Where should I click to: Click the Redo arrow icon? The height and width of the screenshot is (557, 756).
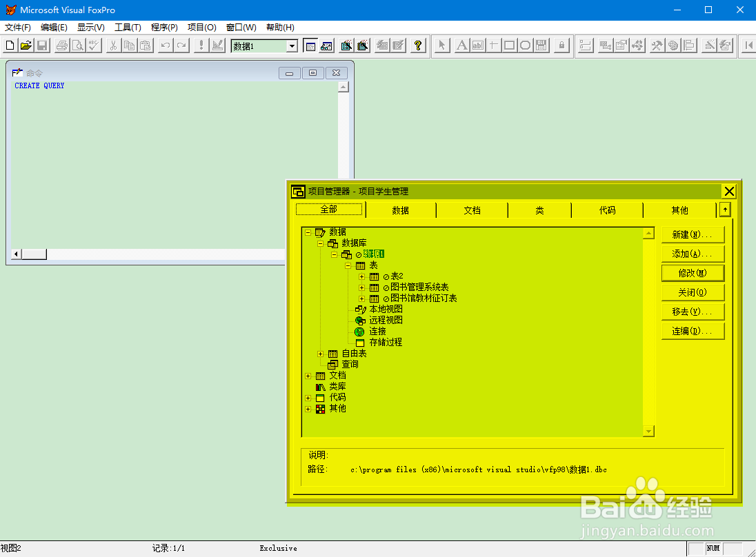[181, 45]
